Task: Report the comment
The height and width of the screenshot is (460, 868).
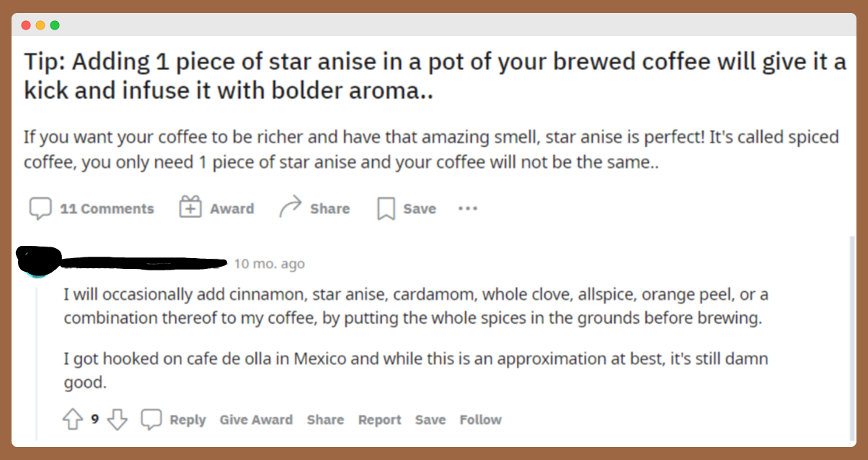Action: (379, 420)
